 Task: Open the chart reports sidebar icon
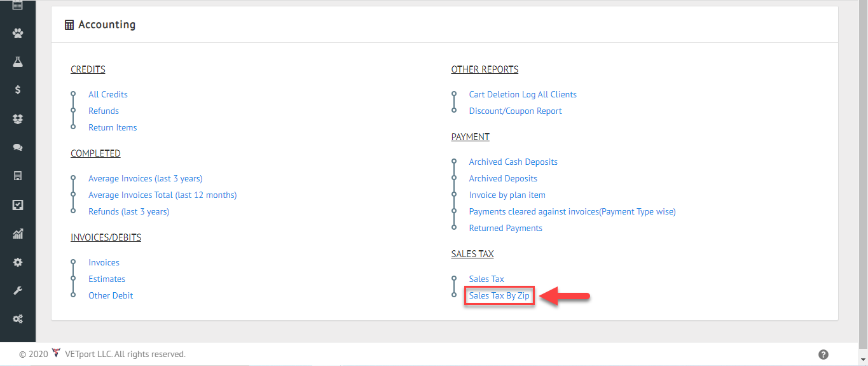coord(18,234)
